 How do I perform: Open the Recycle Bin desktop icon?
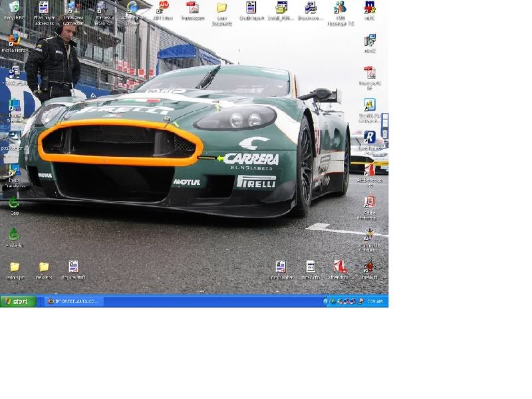(14, 8)
